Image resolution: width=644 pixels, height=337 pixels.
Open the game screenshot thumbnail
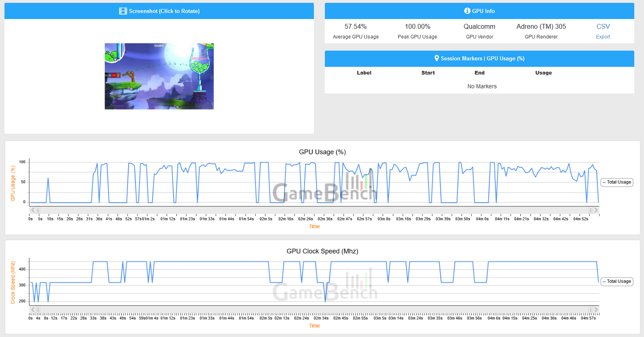(159, 76)
